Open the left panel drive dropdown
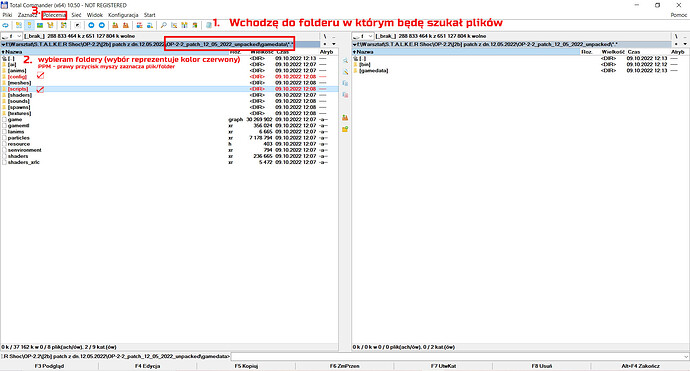 (x=11, y=36)
